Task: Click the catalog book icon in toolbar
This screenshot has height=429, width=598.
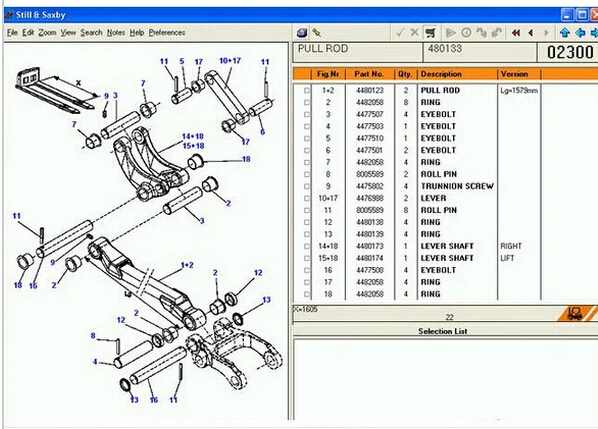Action: coord(302,33)
